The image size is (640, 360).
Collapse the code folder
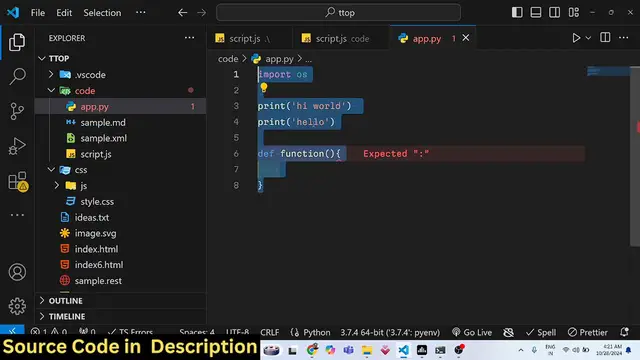[x=51, y=90]
